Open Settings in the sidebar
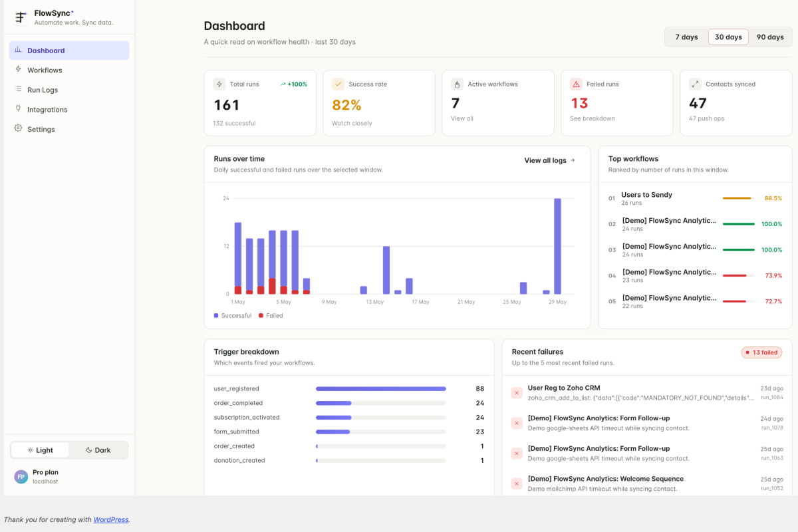 click(x=69, y=129)
